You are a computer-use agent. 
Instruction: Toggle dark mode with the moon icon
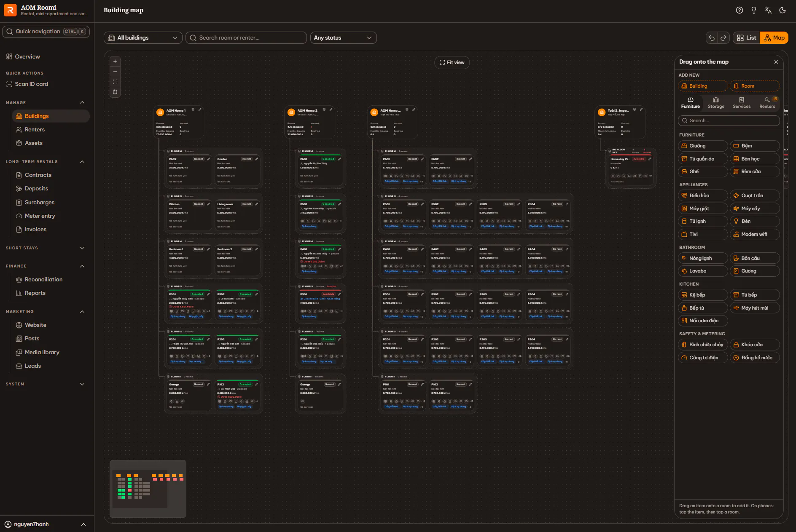click(x=783, y=11)
